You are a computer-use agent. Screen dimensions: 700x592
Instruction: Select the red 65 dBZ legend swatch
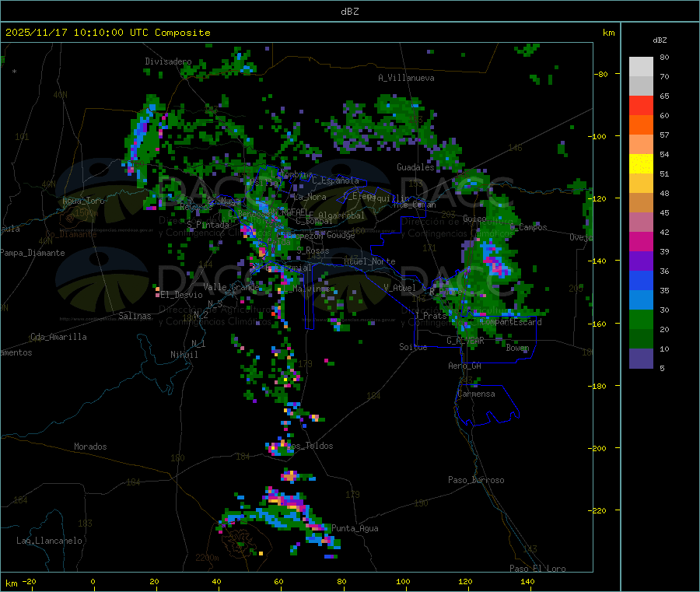pos(641,105)
